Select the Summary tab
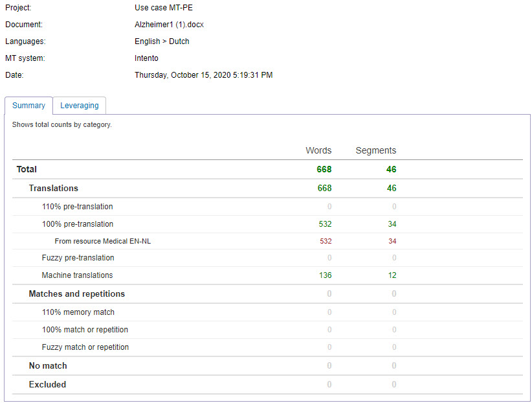Viewport: 532px width, 403px height. point(28,106)
